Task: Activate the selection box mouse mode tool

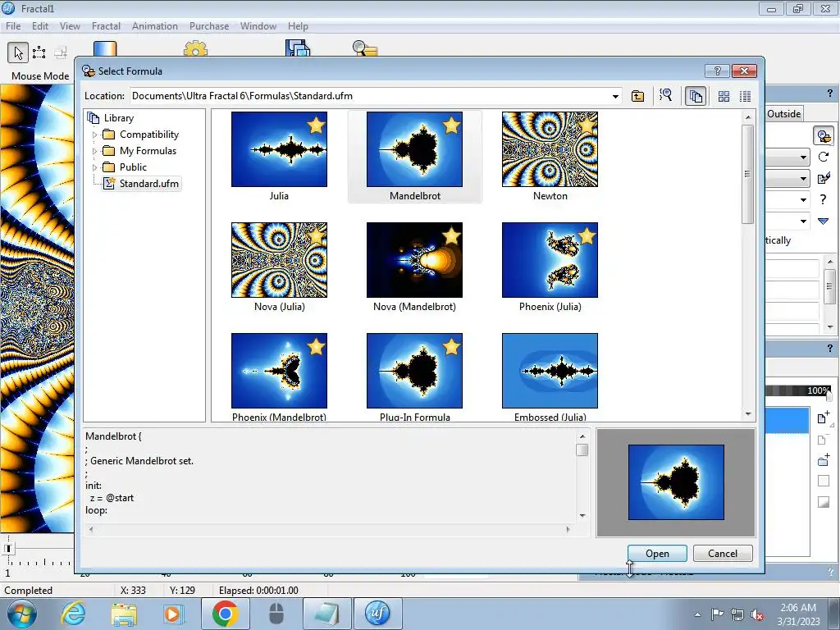Action: 39,52
